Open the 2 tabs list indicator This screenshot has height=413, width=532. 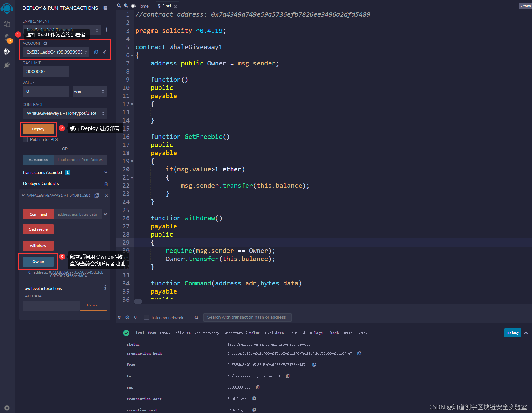(x=525, y=6)
